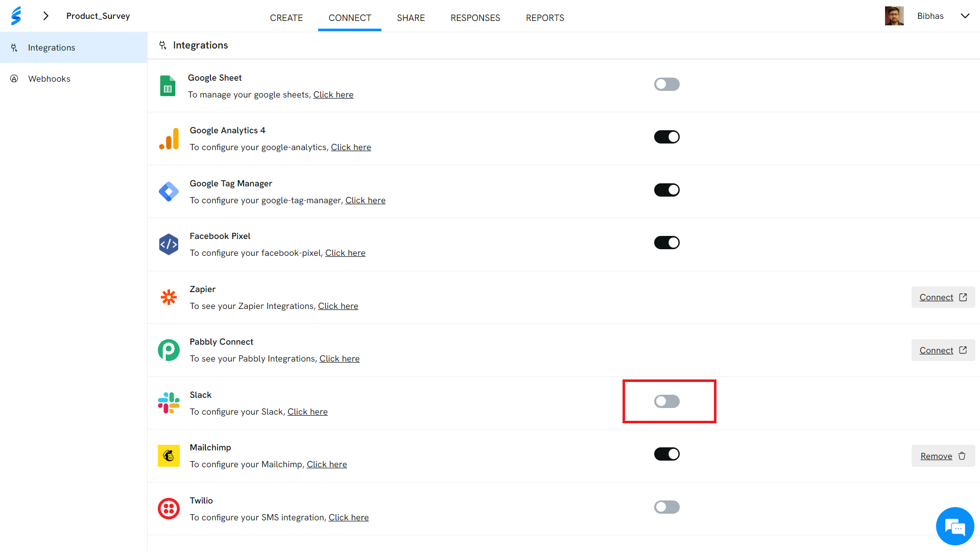The height and width of the screenshot is (551, 980).
Task: Click the Zapier Connect external-link icon
Action: pos(963,297)
